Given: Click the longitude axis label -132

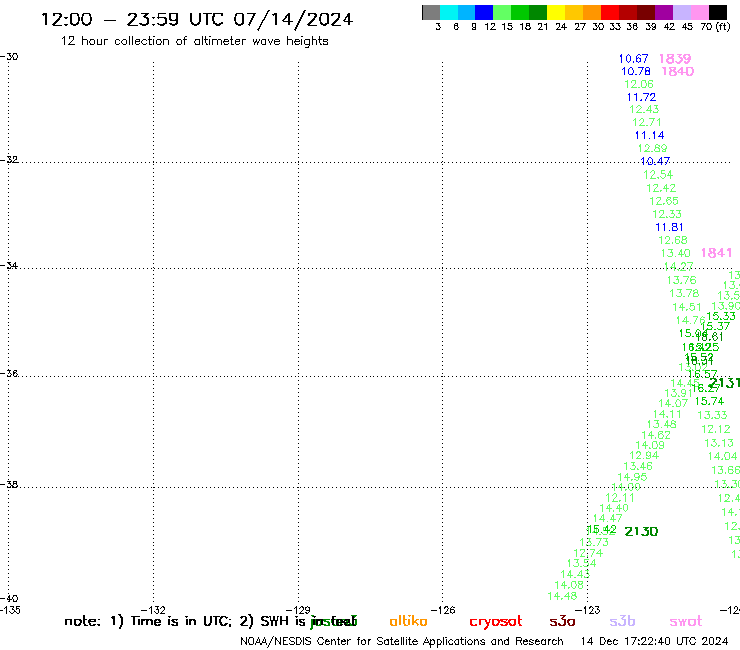Looking at the screenshot, I should (x=153, y=610).
